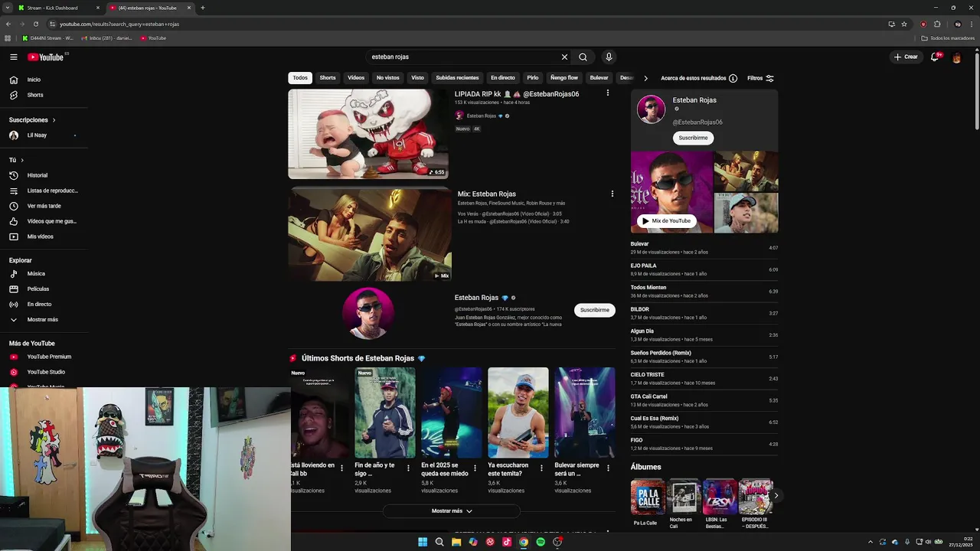
Task: Open Spotify from the Windows taskbar
Action: [x=541, y=542]
